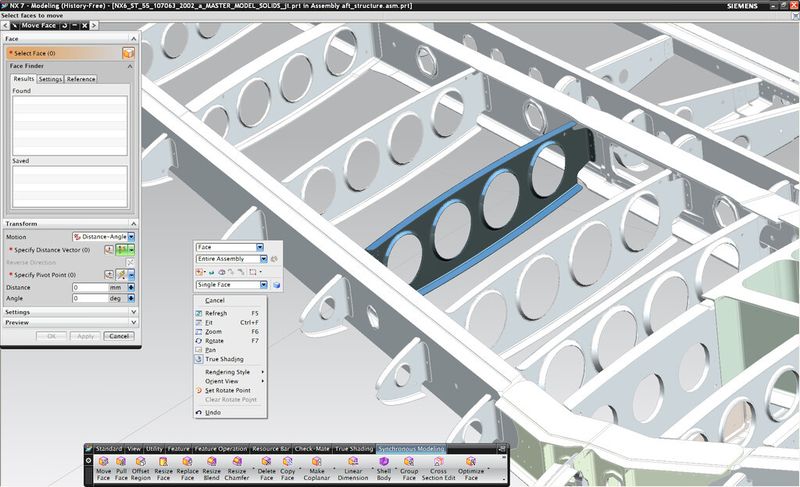The image size is (800, 487).
Task: Click the previous arrow left of Move Face title
Action: pos(5,25)
